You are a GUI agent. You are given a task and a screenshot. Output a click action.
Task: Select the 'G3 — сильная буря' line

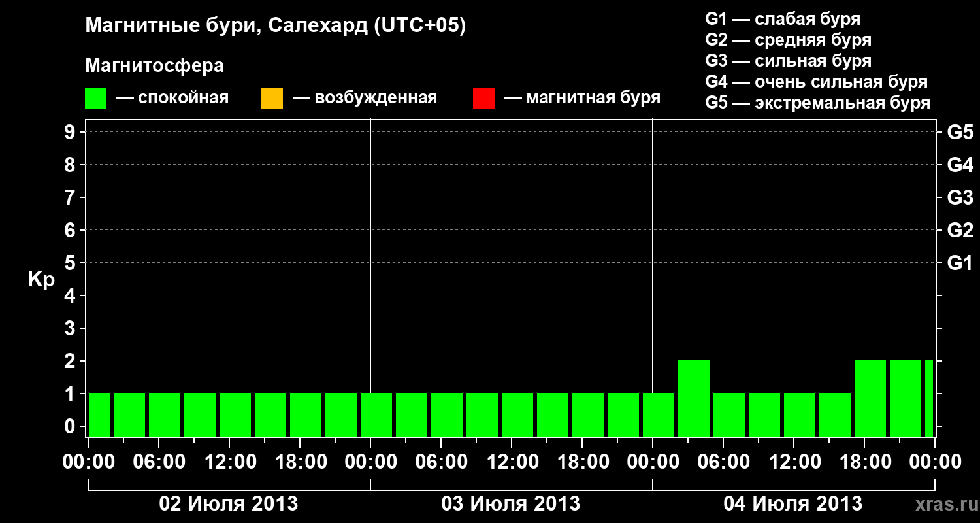(x=789, y=61)
